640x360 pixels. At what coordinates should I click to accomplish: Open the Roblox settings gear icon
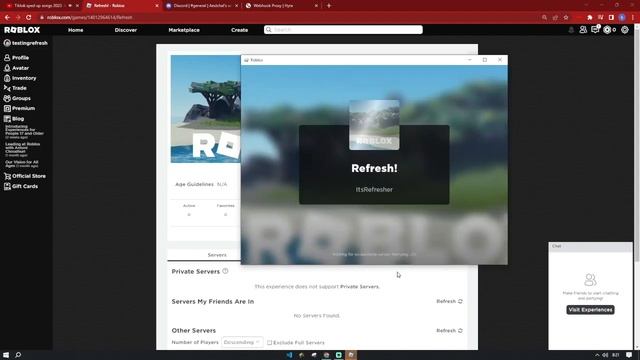coord(625,30)
